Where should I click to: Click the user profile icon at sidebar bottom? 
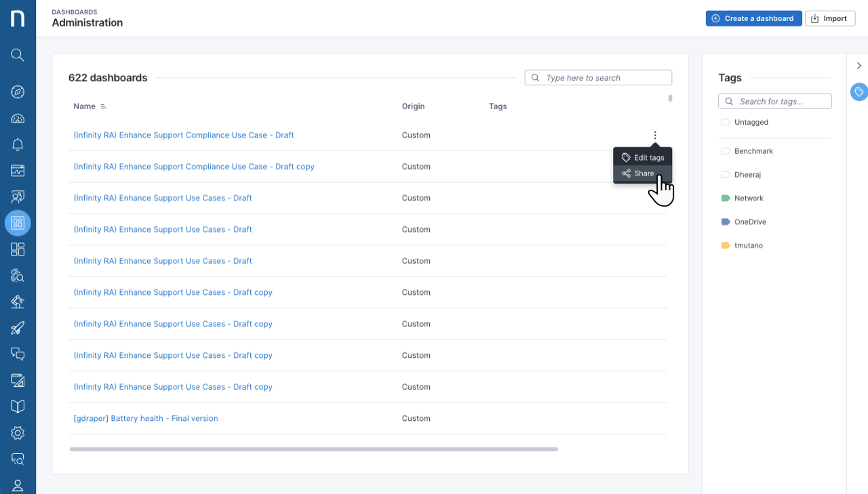[x=18, y=485]
